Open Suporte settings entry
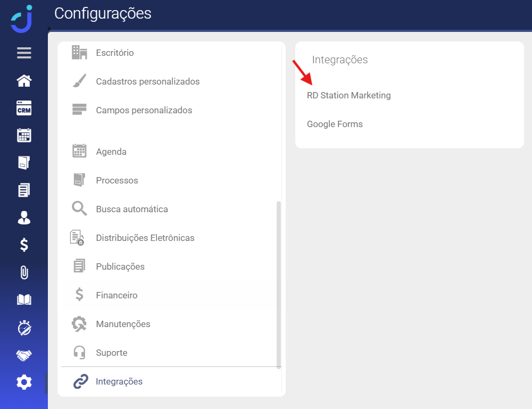 [111, 353]
